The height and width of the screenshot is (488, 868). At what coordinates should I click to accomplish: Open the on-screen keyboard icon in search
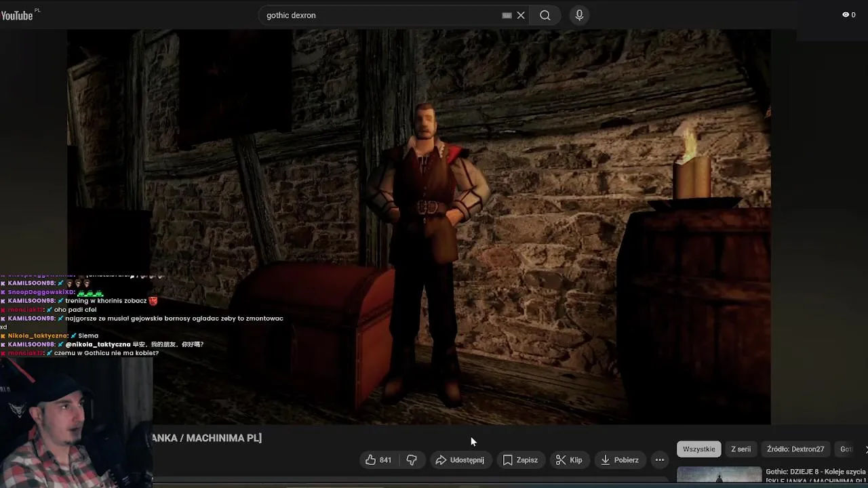(x=507, y=15)
